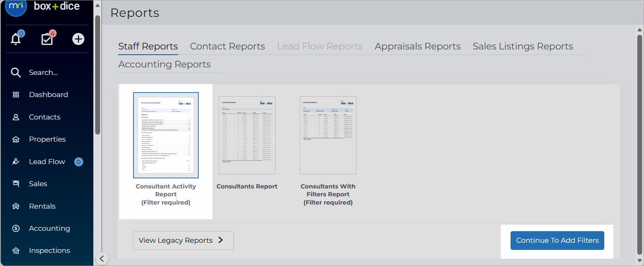The height and width of the screenshot is (266, 644).
Task: Click the main panel vertical scrollbar
Action: pyautogui.click(x=640, y=144)
